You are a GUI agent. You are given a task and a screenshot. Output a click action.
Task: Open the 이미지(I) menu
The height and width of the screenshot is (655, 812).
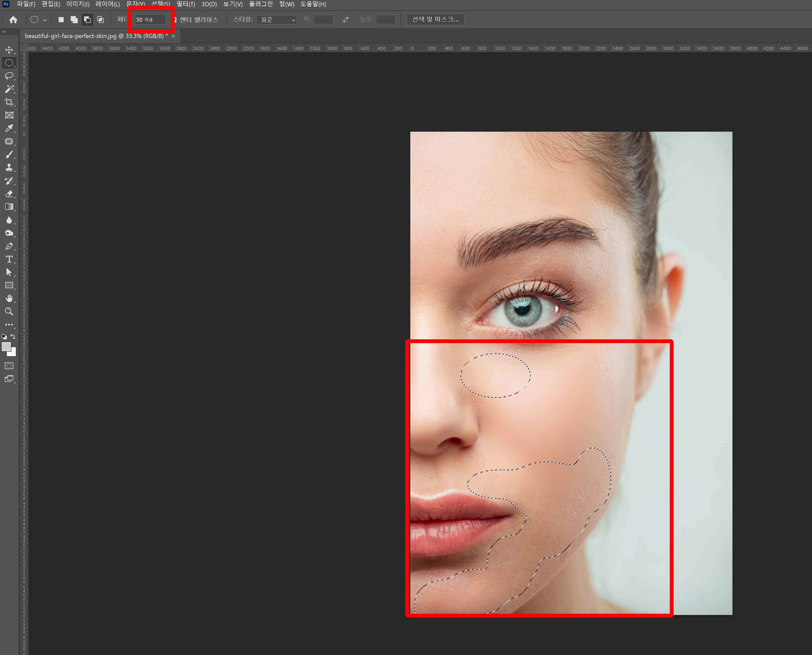tap(78, 4)
